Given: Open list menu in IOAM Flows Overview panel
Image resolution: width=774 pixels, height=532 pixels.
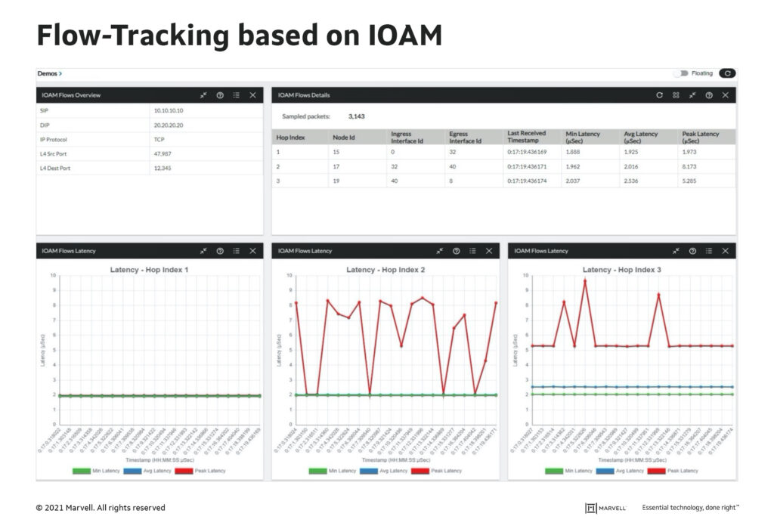Looking at the screenshot, I should click(237, 95).
